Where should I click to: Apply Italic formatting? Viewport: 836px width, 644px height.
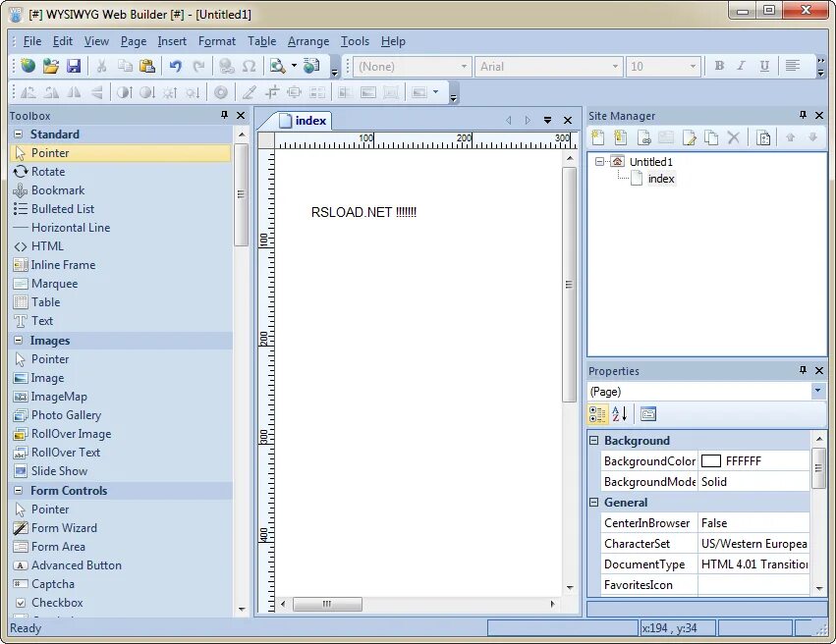(x=741, y=66)
